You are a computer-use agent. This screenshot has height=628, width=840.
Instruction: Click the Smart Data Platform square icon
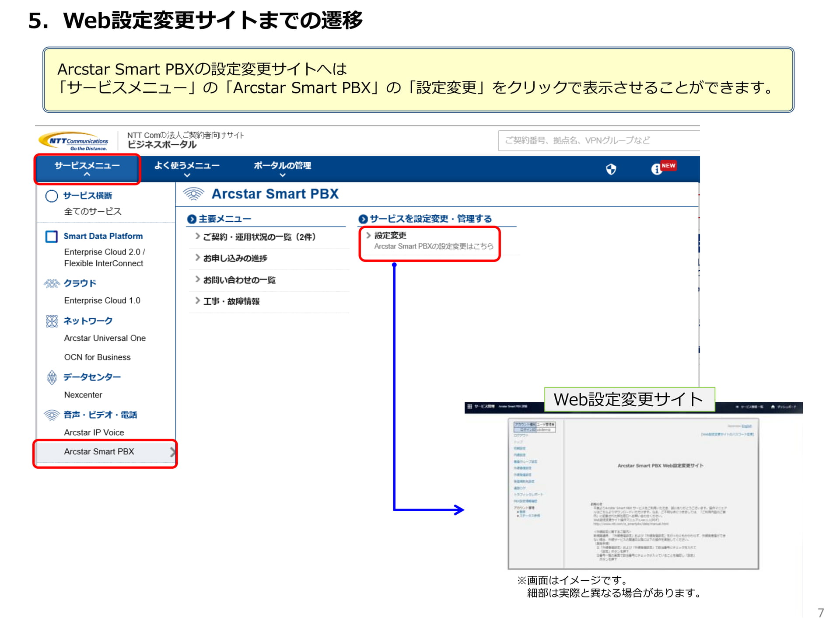[52, 237]
